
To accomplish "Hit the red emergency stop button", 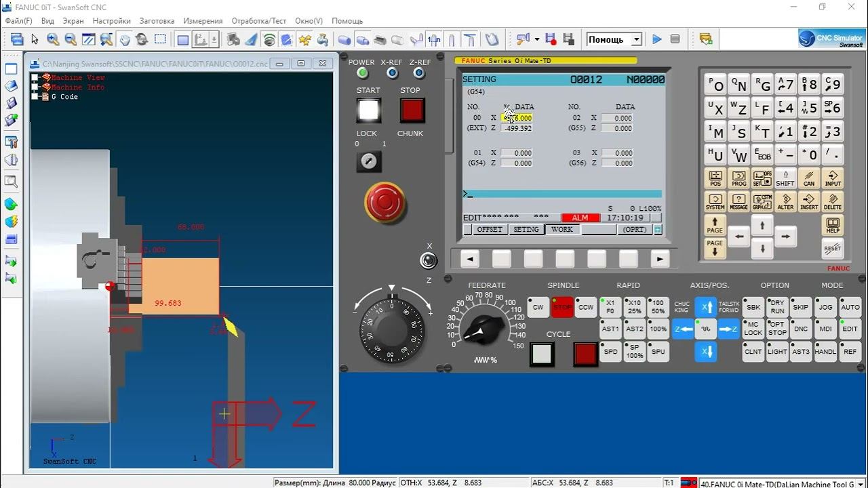I will tap(385, 202).
